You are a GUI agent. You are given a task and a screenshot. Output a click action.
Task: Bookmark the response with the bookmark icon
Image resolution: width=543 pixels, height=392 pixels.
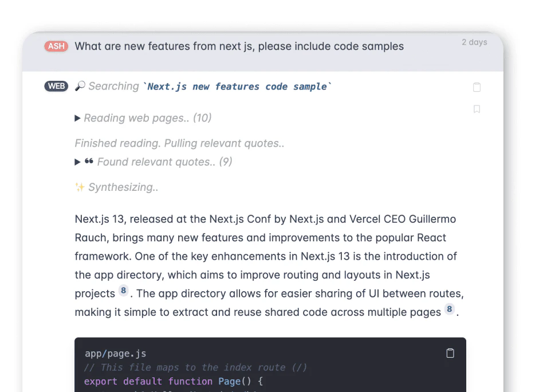477,108
